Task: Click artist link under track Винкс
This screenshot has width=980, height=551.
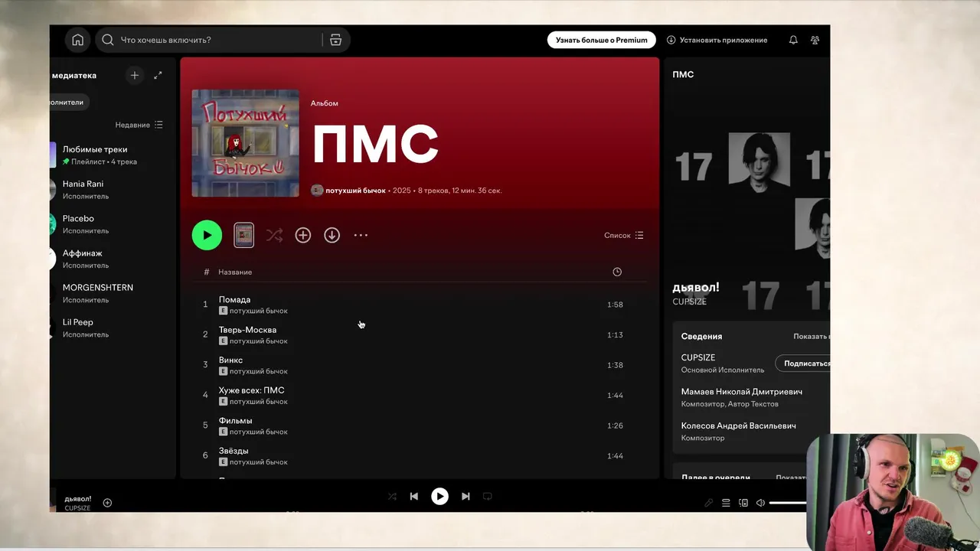Action: [259, 371]
